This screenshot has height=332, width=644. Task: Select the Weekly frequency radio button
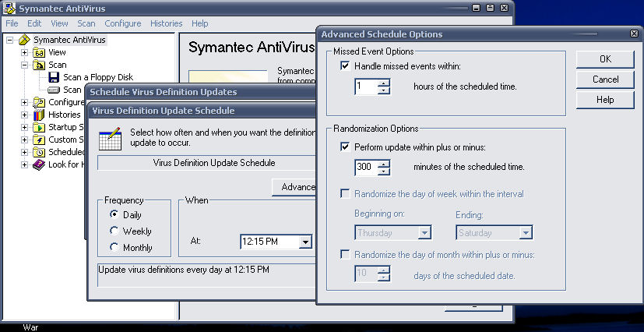(114, 231)
